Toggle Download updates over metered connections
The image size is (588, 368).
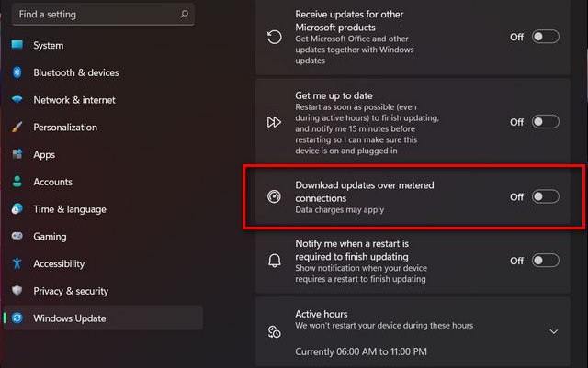[545, 196]
